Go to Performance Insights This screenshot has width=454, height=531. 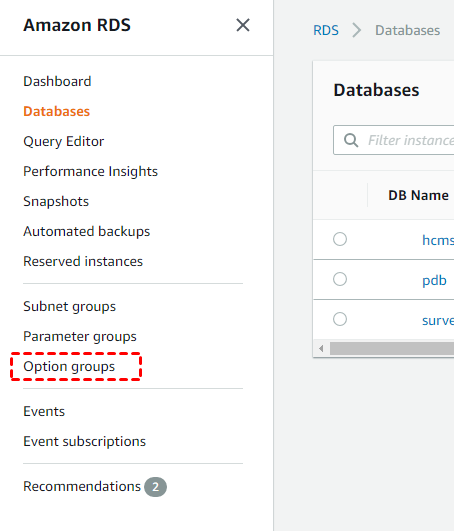click(90, 171)
